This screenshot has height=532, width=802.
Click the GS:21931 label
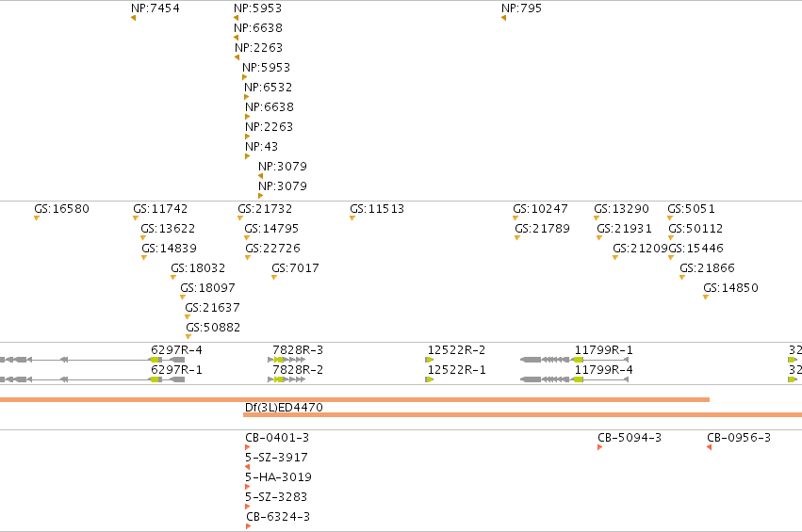(x=624, y=229)
